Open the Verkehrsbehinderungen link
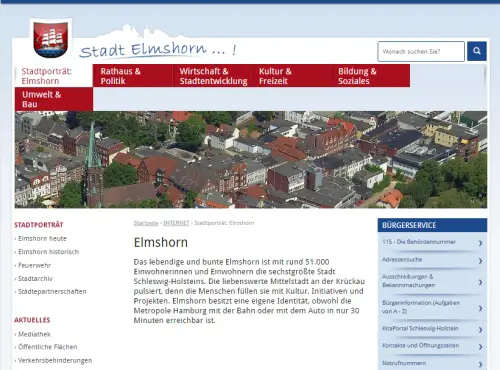 click(x=55, y=360)
